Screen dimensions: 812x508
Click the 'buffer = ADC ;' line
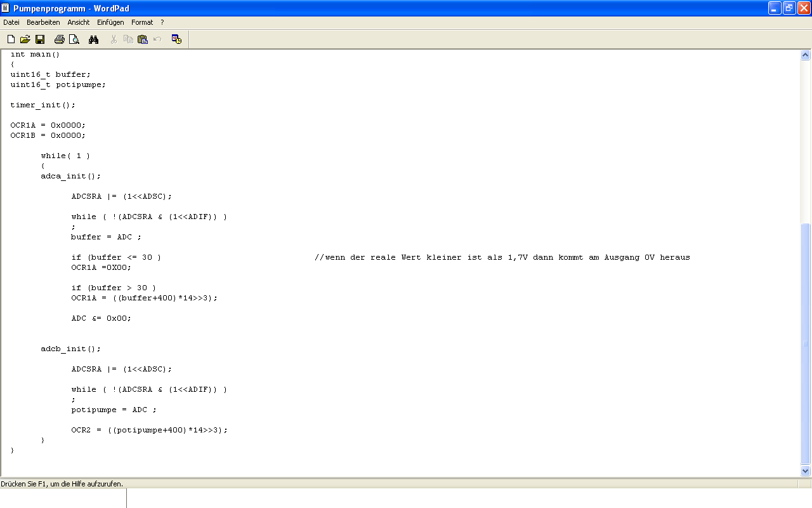tap(106, 237)
